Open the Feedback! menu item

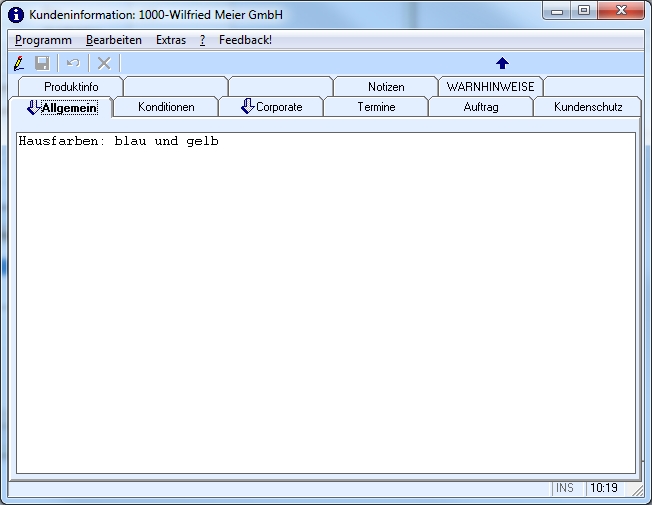coord(245,40)
